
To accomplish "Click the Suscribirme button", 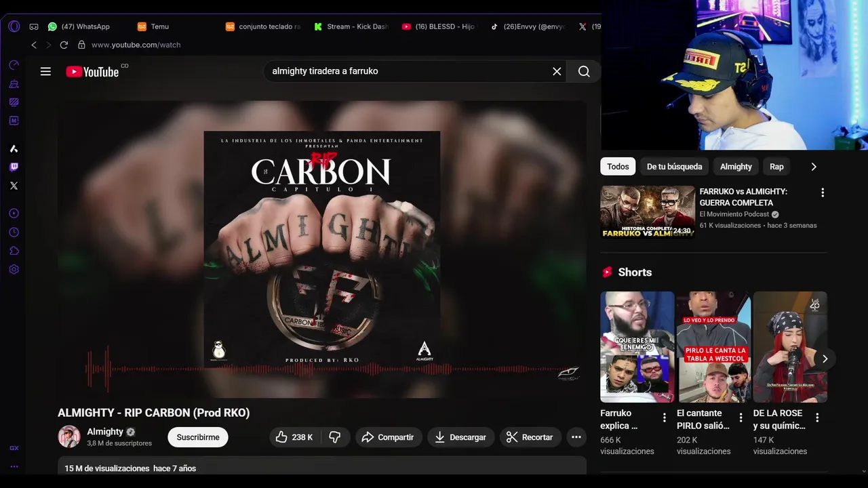I will pos(198,437).
